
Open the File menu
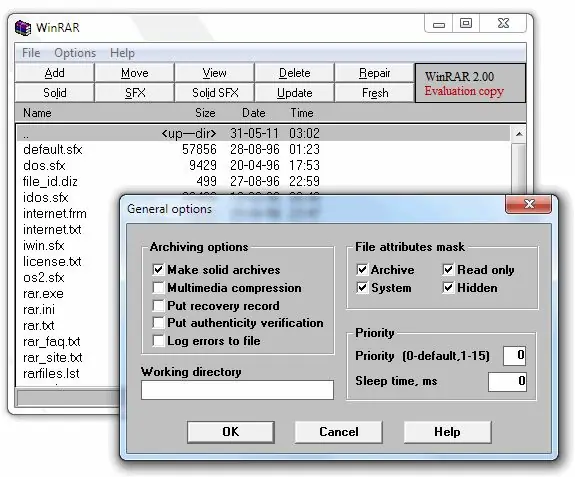(x=31, y=53)
